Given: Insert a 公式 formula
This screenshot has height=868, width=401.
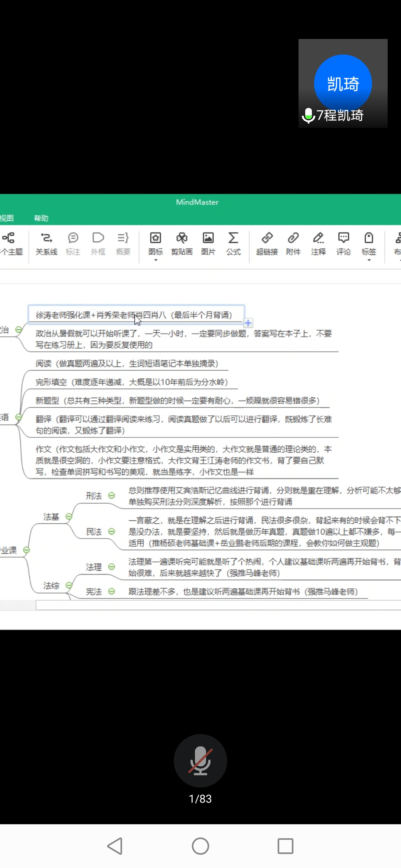Looking at the screenshot, I should [234, 243].
